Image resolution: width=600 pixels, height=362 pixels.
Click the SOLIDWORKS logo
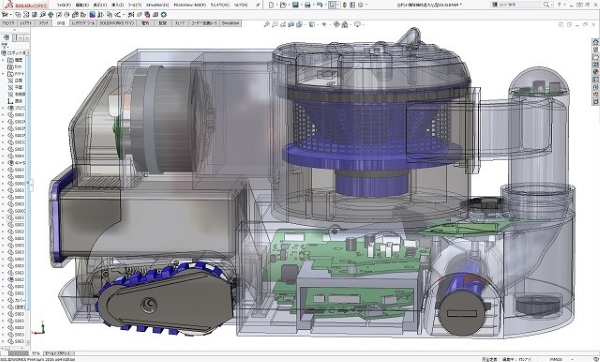pos(26,5)
